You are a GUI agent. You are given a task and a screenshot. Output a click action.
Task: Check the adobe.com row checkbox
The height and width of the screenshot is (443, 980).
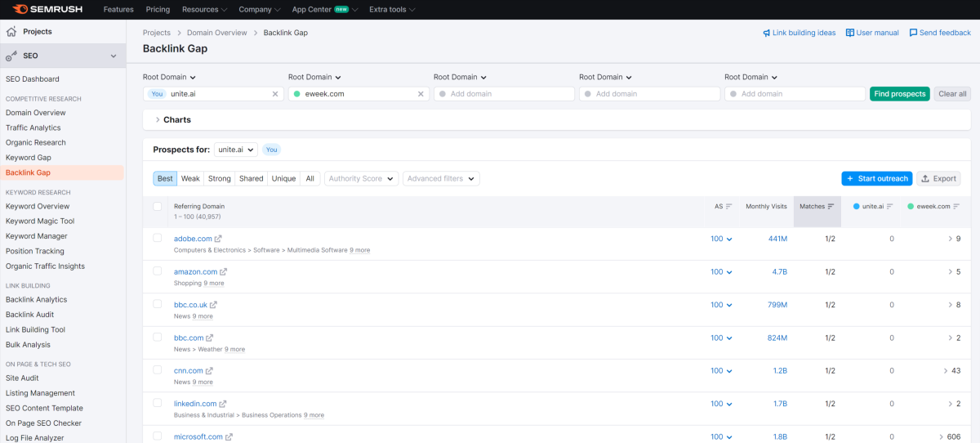point(158,238)
